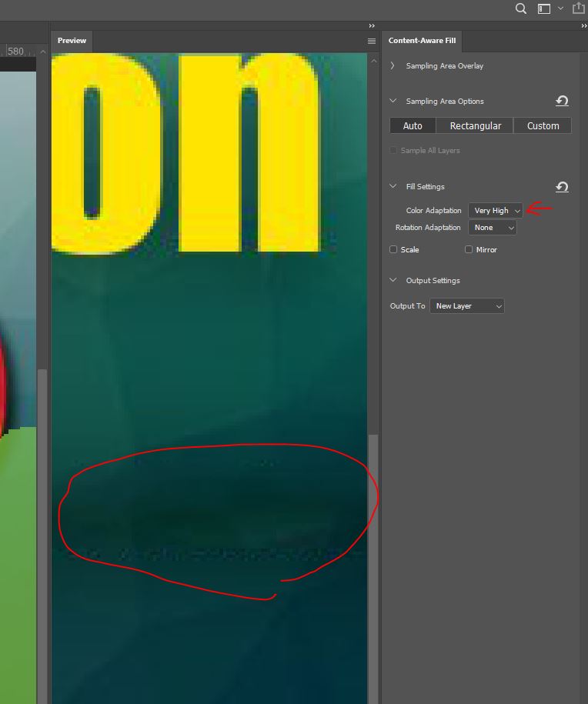Select the Content-Aware Fill tab
Viewport: 588px width, 704px height.
422,41
